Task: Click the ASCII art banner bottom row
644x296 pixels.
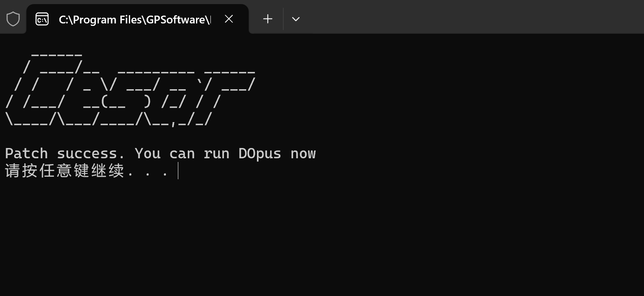Action: (109, 119)
